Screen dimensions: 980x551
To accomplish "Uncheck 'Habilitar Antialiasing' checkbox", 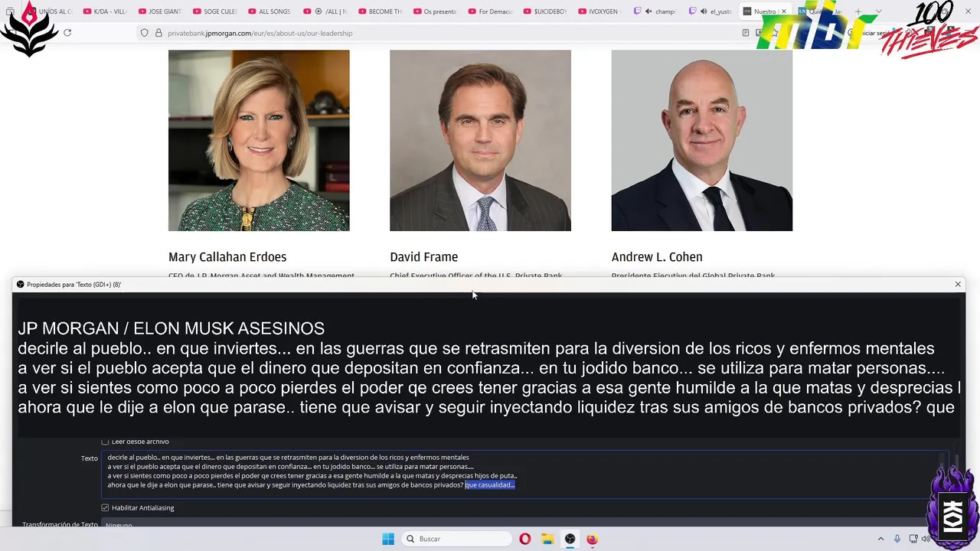I will click(105, 507).
